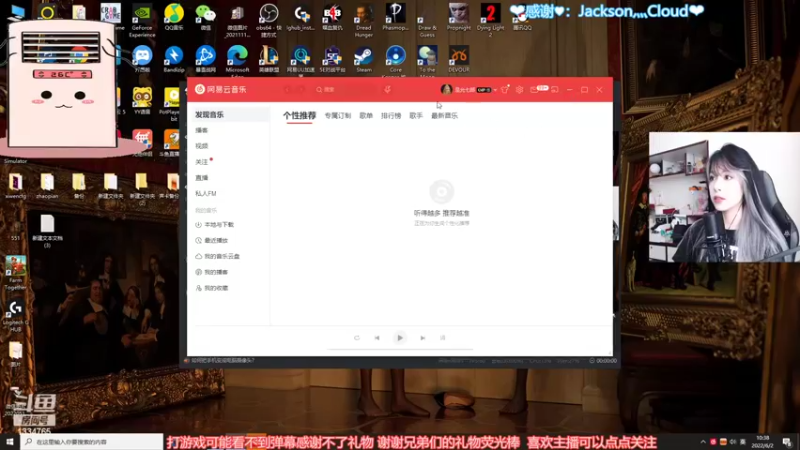Skip to previous track
The height and width of the screenshot is (450, 800).
click(x=377, y=338)
